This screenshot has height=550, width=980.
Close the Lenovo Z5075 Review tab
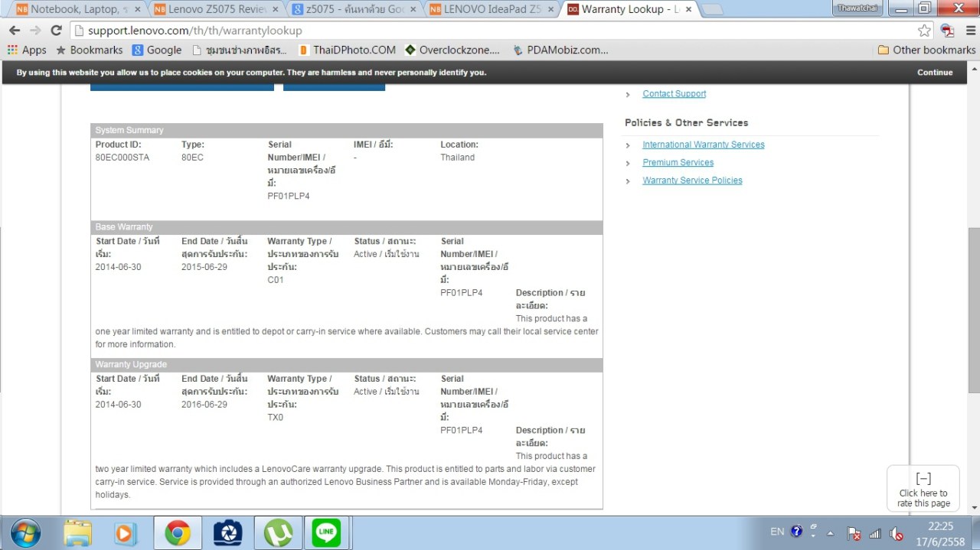(x=274, y=10)
